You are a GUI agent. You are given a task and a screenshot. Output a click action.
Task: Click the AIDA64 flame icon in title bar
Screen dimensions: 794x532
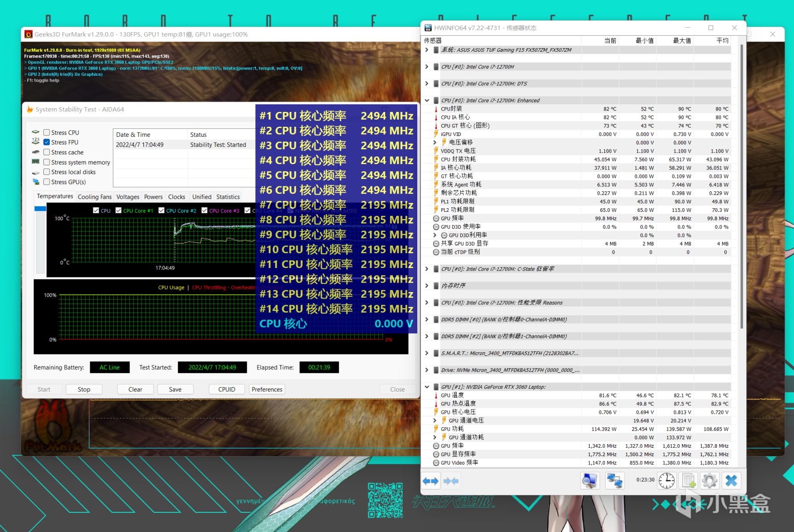pos(29,109)
